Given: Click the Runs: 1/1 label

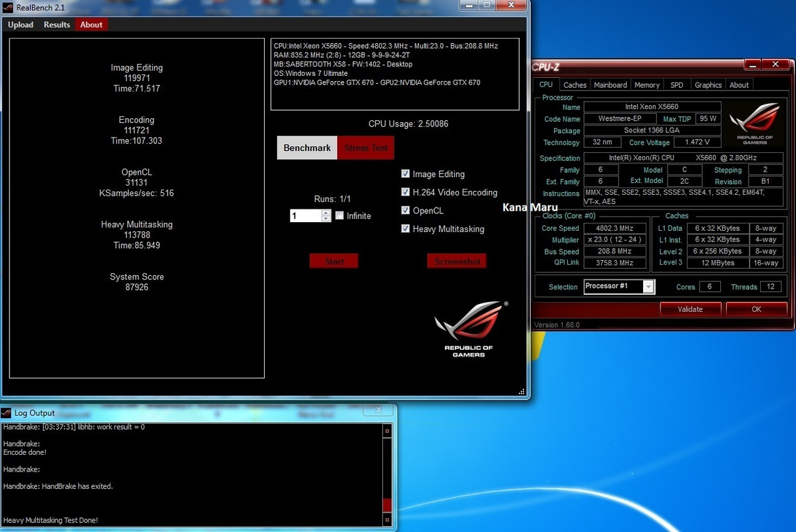Looking at the screenshot, I should coord(332,199).
